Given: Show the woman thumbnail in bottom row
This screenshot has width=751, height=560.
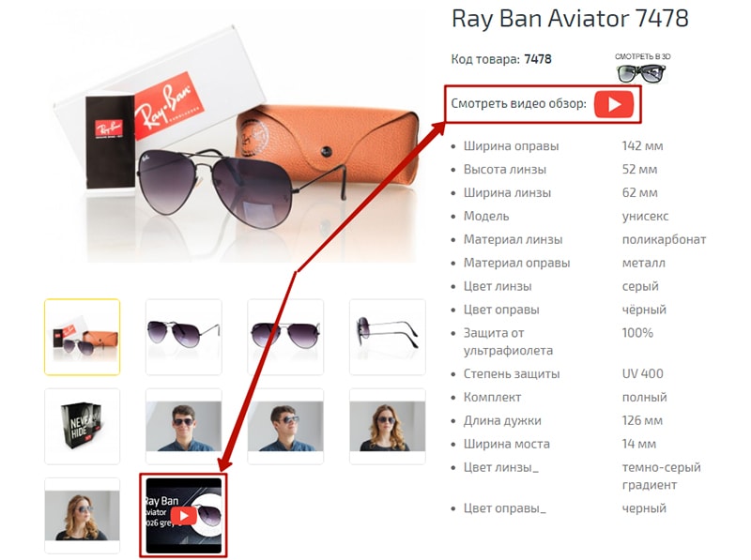Looking at the screenshot, I should click(x=82, y=516).
